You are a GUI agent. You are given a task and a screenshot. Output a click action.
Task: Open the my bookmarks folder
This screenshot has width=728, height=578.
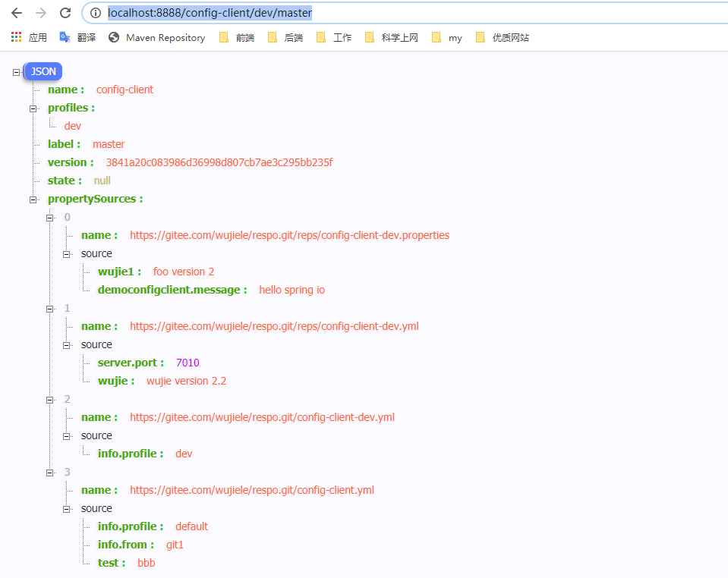446,38
